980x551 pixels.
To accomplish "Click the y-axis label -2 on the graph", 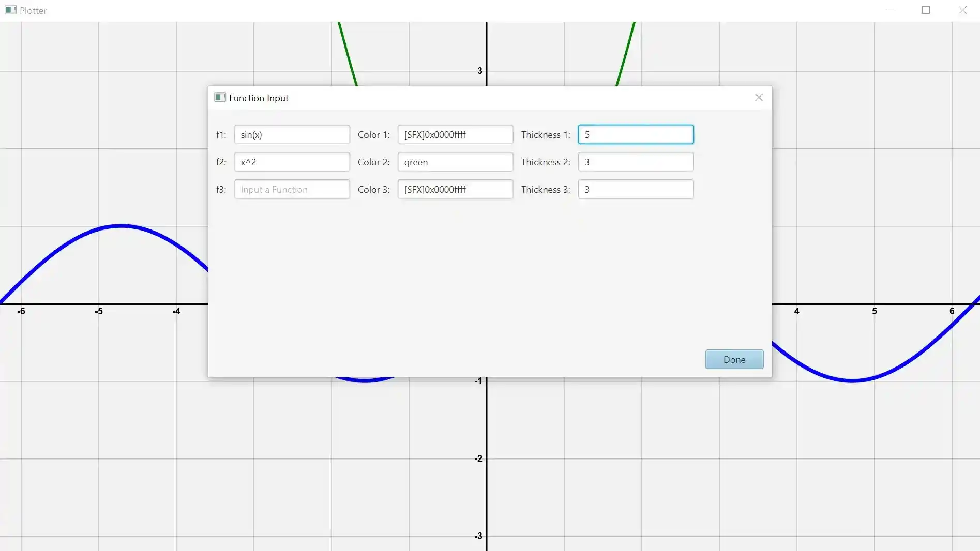I will pos(478,458).
